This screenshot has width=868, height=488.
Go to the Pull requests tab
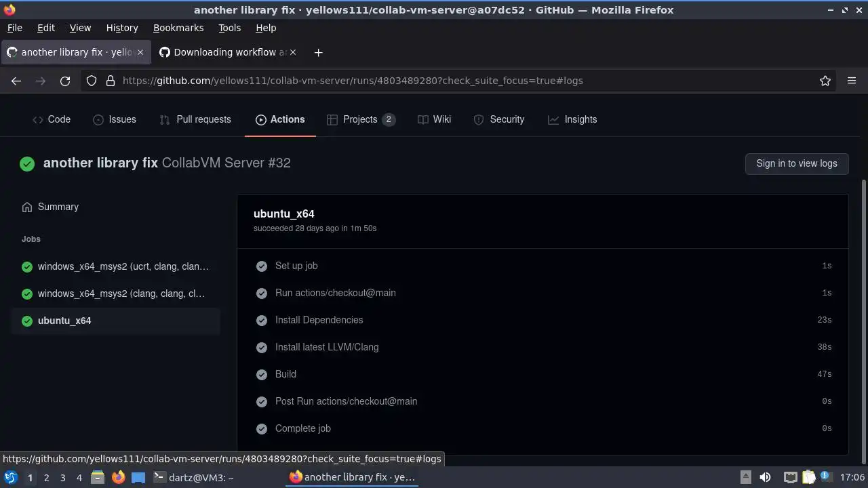[195, 119]
